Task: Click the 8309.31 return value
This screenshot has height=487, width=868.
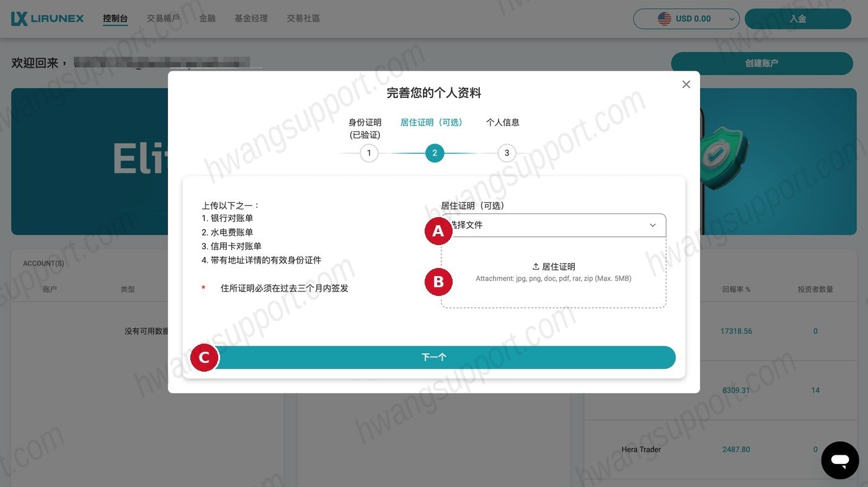Action: click(x=736, y=390)
